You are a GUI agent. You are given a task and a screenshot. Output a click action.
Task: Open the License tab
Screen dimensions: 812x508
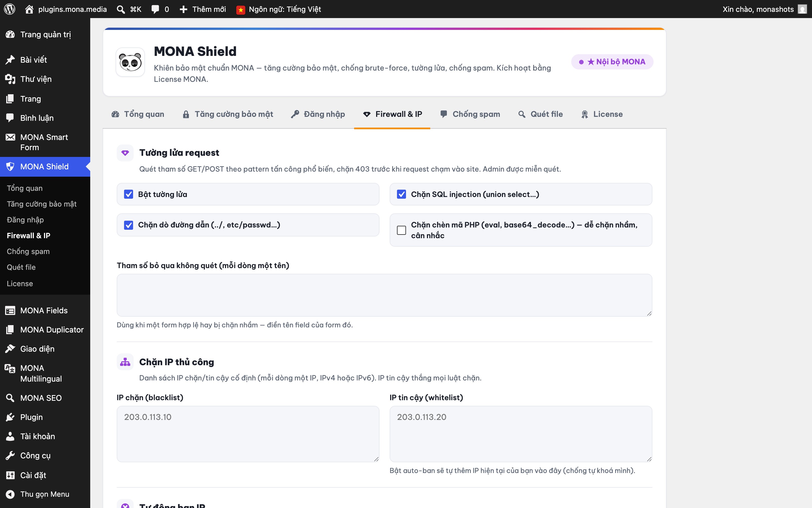[602, 114]
